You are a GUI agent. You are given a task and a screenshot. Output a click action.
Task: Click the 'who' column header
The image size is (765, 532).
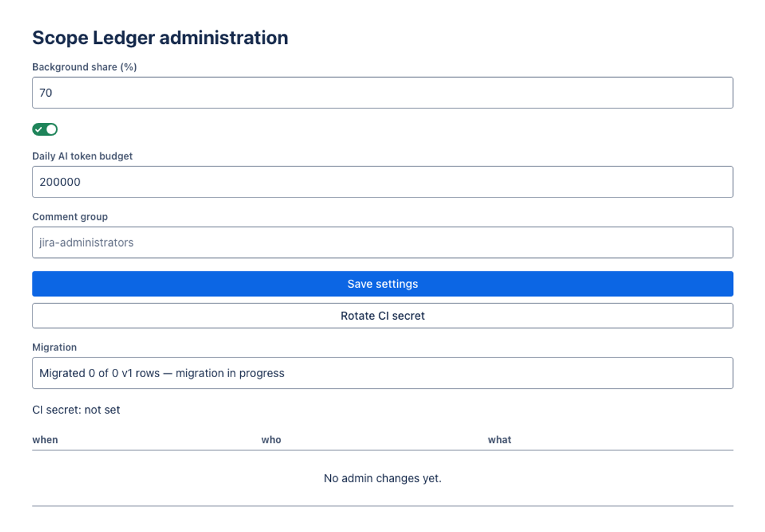click(271, 440)
